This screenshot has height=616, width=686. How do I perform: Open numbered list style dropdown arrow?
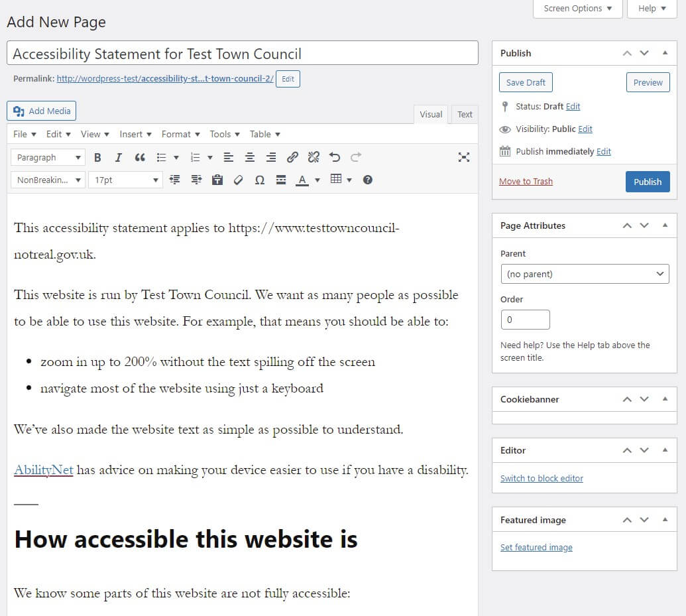[210, 157]
